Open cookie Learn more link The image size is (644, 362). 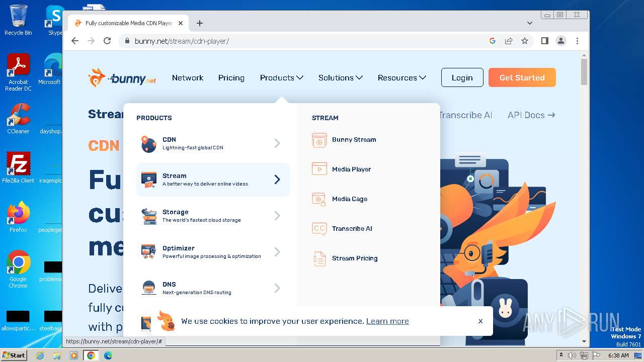pyautogui.click(x=387, y=321)
